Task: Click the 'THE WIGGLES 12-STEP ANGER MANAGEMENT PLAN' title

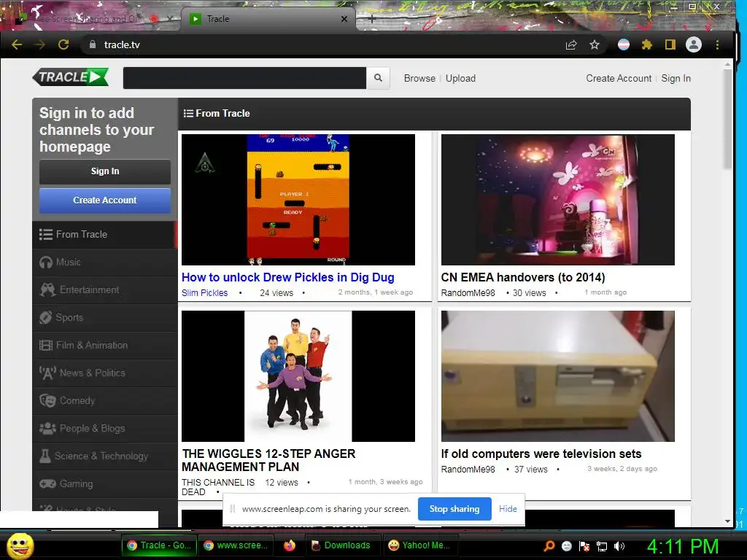Action: click(268, 460)
